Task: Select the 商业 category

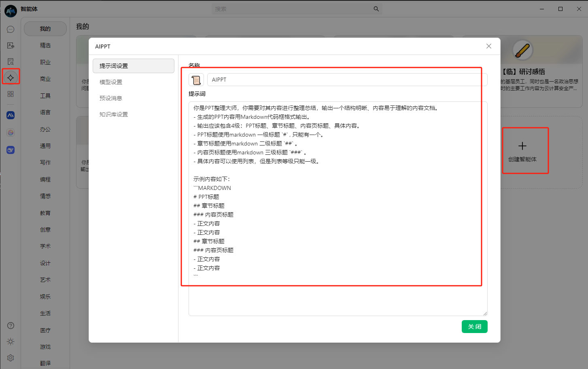Action: (45, 79)
